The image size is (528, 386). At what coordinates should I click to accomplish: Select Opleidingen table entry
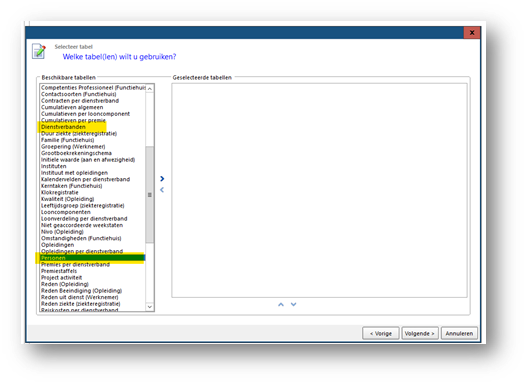point(58,245)
